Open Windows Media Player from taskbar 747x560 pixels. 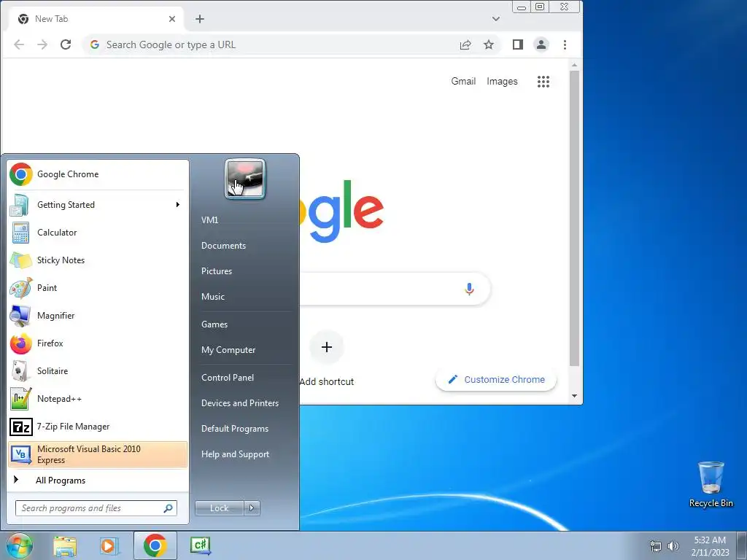[x=109, y=545]
